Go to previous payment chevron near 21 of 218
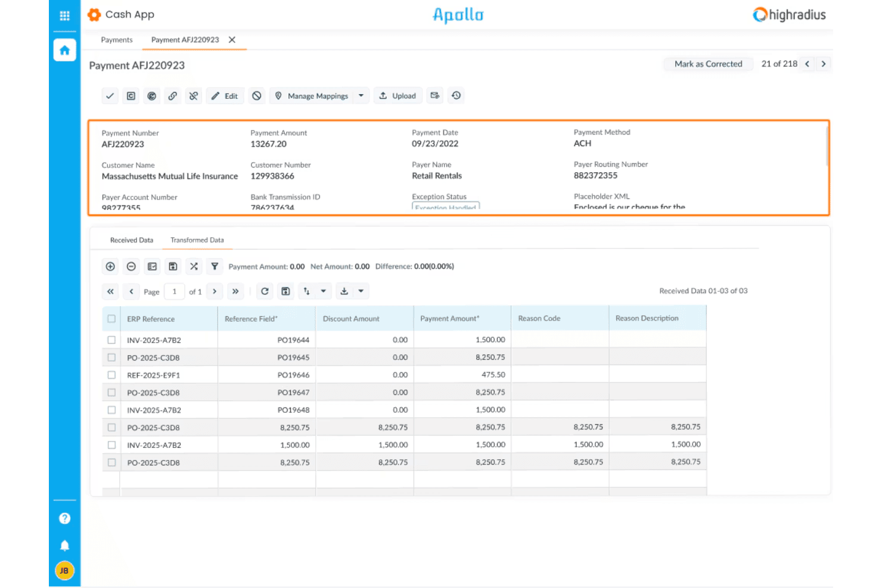Viewport: 882px width, 588px height. (x=807, y=64)
